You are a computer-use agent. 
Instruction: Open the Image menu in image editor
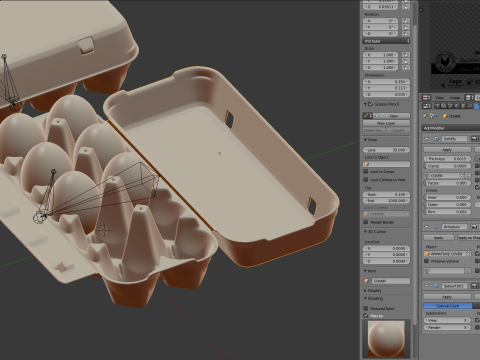(455, 98)
